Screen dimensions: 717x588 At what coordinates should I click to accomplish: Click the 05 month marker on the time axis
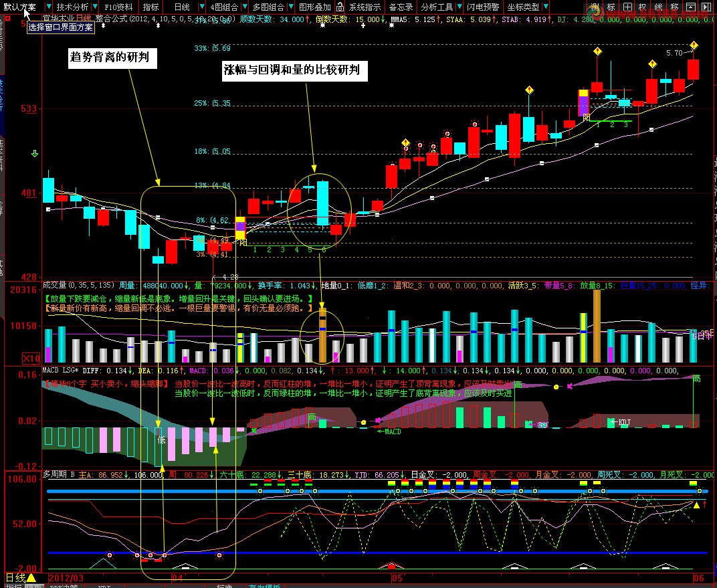(397, 578)
